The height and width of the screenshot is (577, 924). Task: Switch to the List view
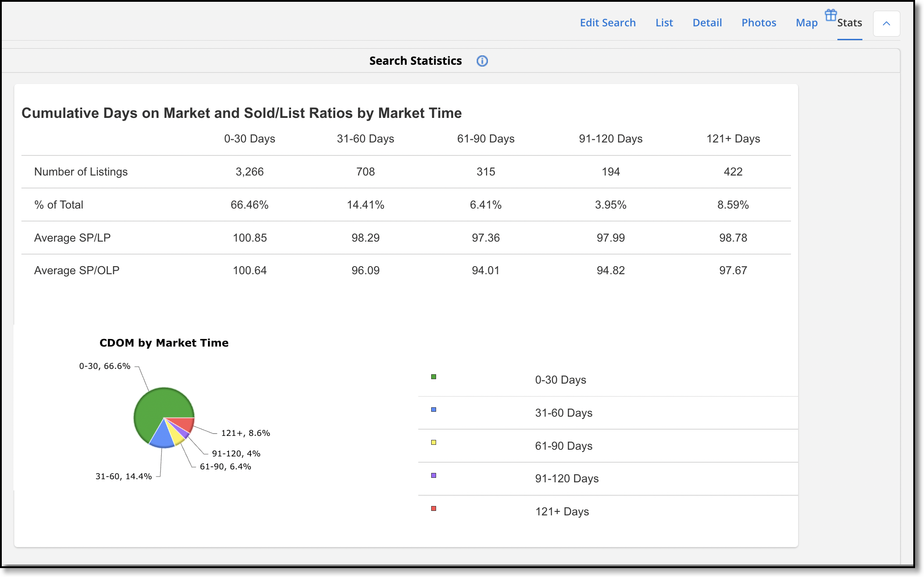coord(664,23)
